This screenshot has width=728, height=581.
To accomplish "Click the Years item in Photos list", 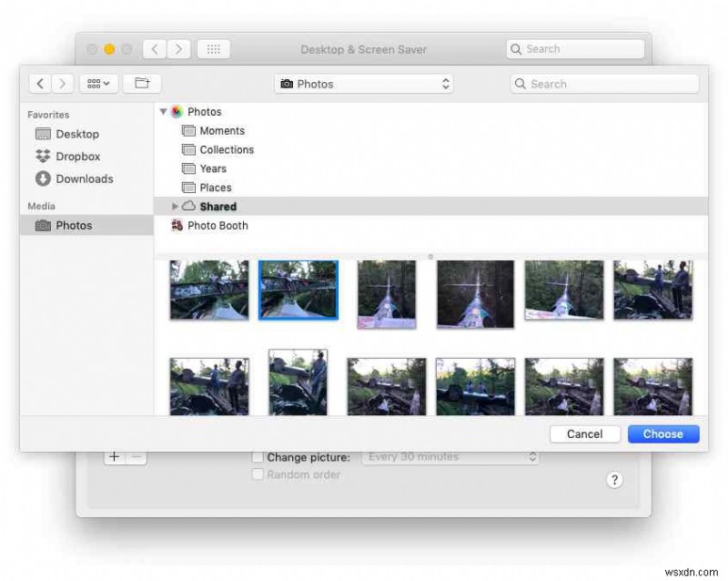I will [x=212, y=168].
